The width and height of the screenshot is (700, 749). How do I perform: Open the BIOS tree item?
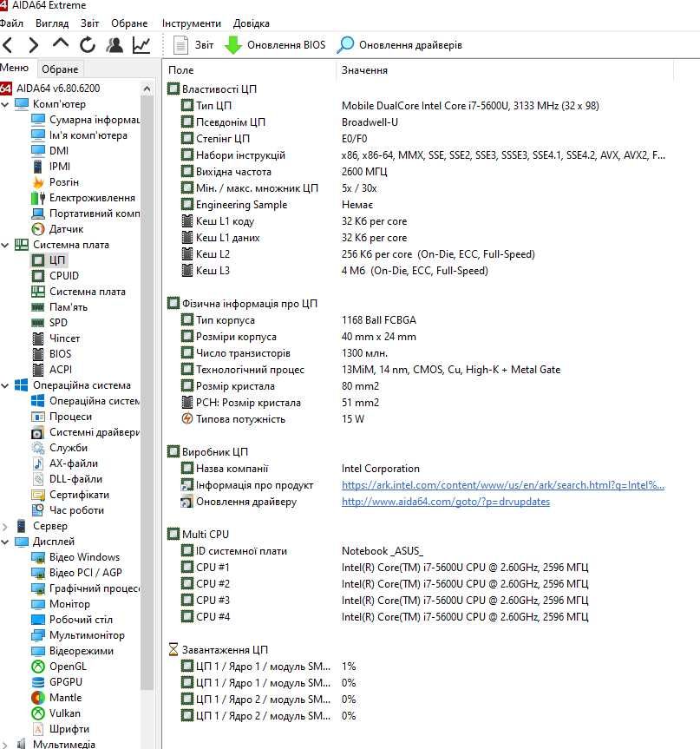click(x=51, y=354)
